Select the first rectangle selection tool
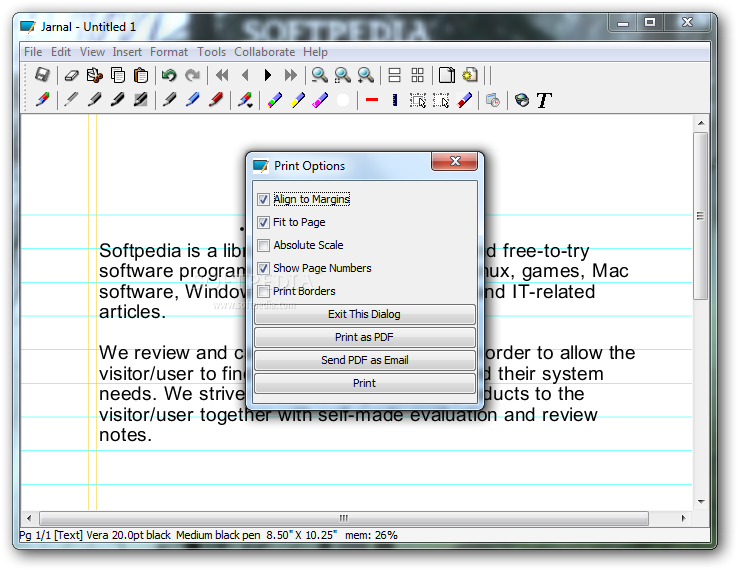 pos(417,100)
